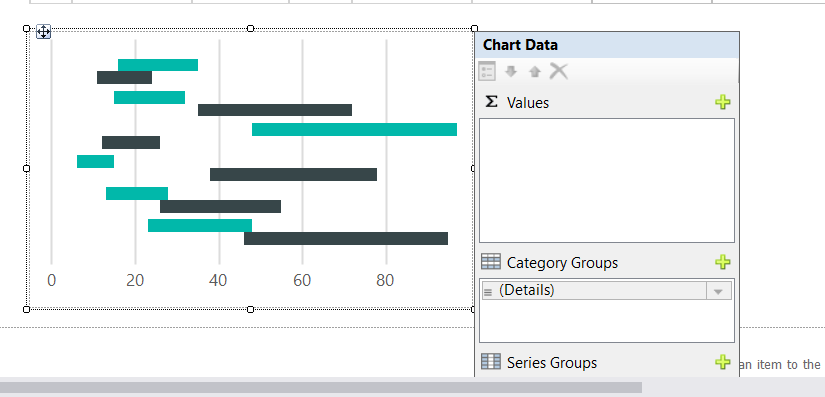Click the Move Down arrow icon
Screen dimensions: 825x397
510,71
